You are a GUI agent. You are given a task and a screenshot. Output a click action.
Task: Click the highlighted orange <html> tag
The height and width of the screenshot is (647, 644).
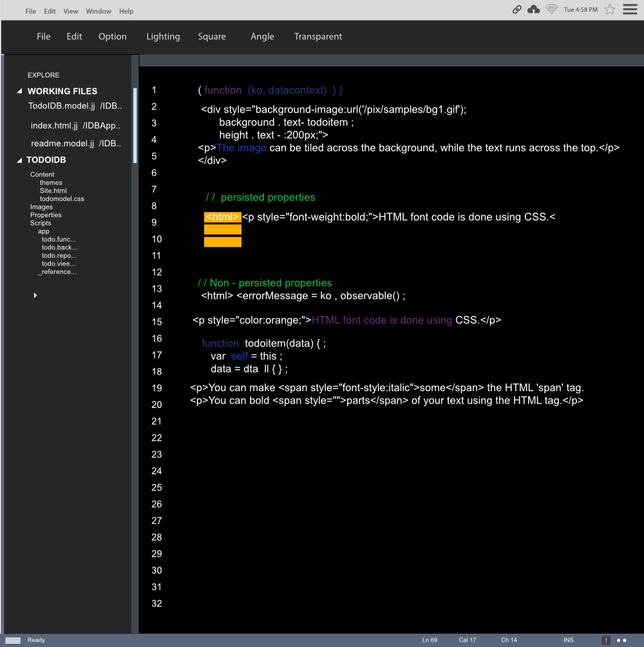tap(222, 217)
